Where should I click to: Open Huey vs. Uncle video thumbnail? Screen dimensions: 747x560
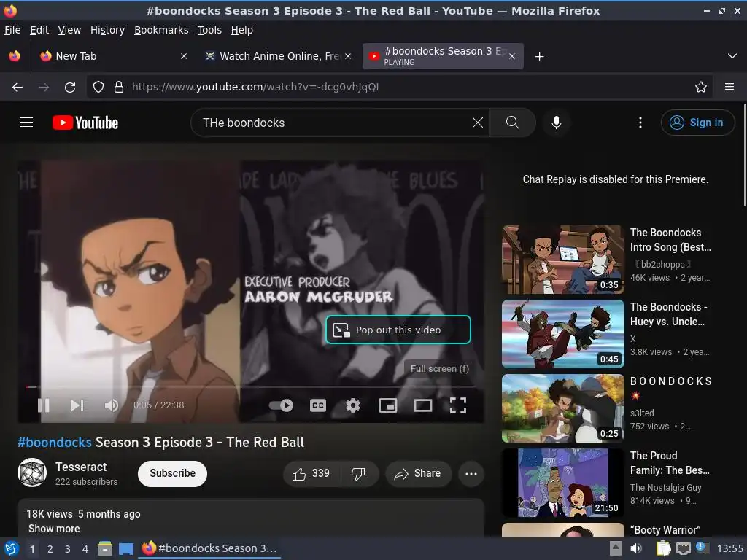coord(562,334)
